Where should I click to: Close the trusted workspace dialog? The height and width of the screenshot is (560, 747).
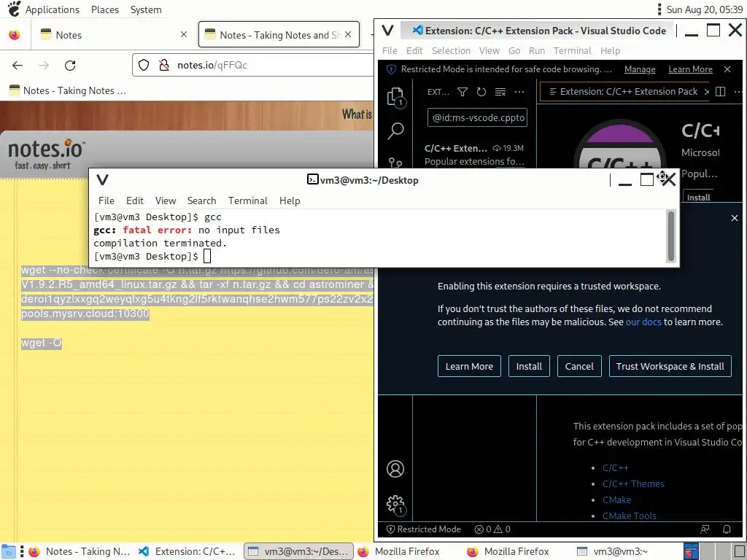coord(734,218)
